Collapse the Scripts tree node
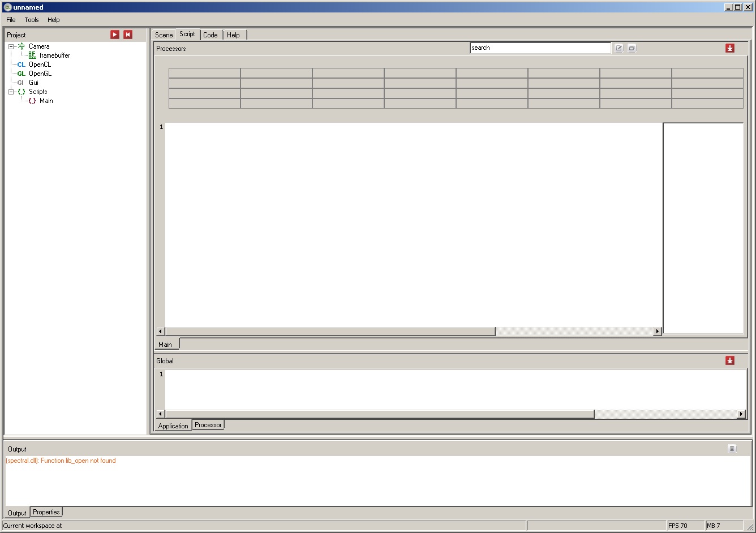The height and width of the screenshot is (533, 756). (x=11, y=92)
